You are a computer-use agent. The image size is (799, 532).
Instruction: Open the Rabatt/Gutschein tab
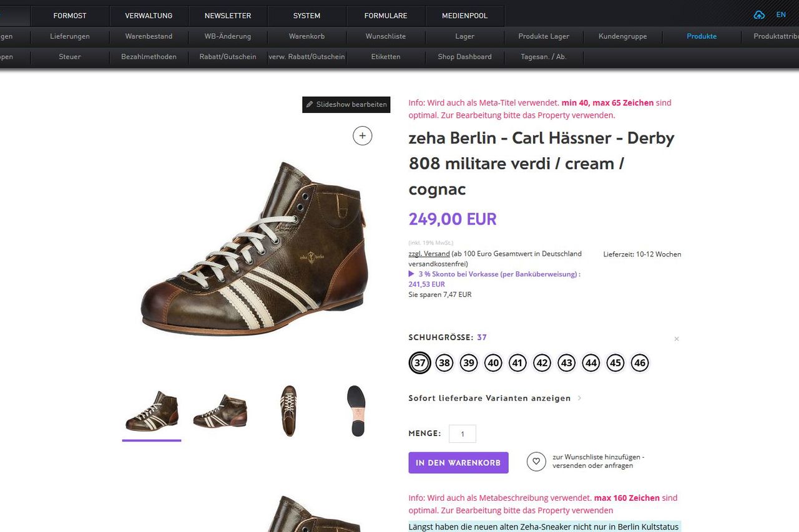click(228, 57)
